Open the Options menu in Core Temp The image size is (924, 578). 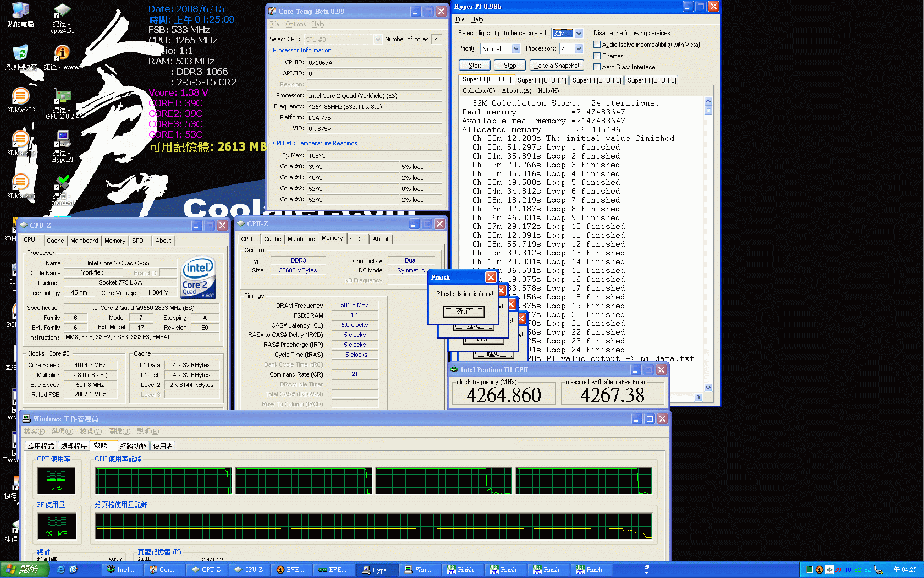pyautogui.click(x=295, y=24)
